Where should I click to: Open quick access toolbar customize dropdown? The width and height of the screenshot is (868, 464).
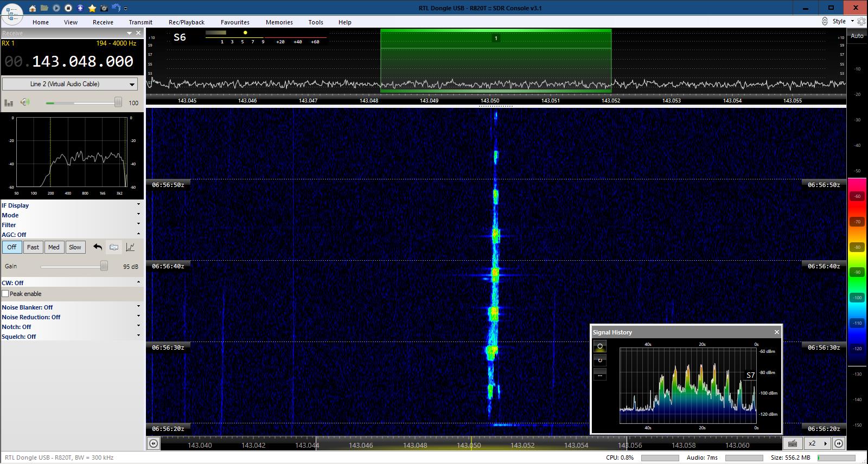(126, 9)
